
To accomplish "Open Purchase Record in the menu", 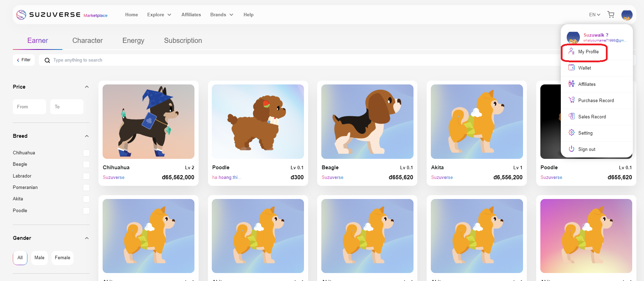I will pos(595,100).
